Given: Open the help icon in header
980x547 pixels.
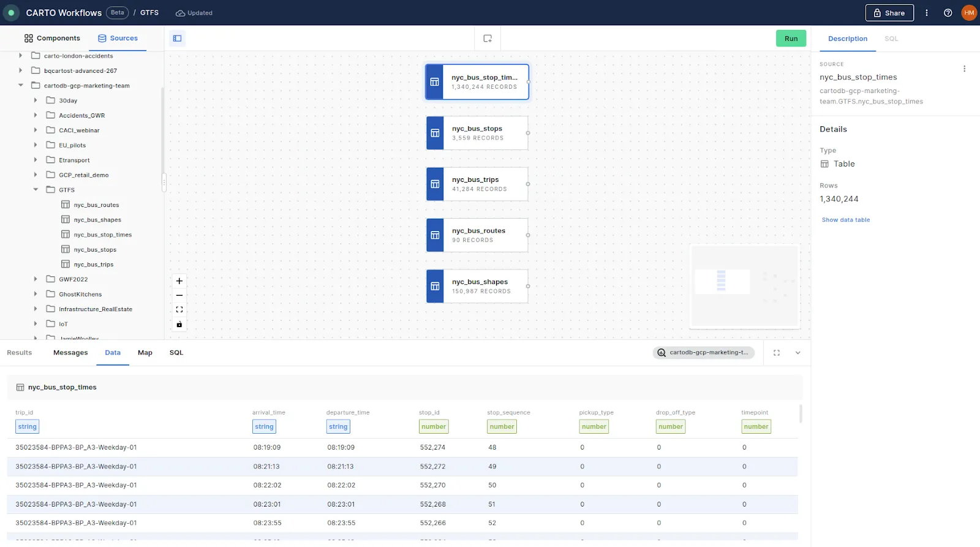Looking at the screenshot, I should click(x=948, y=13).
